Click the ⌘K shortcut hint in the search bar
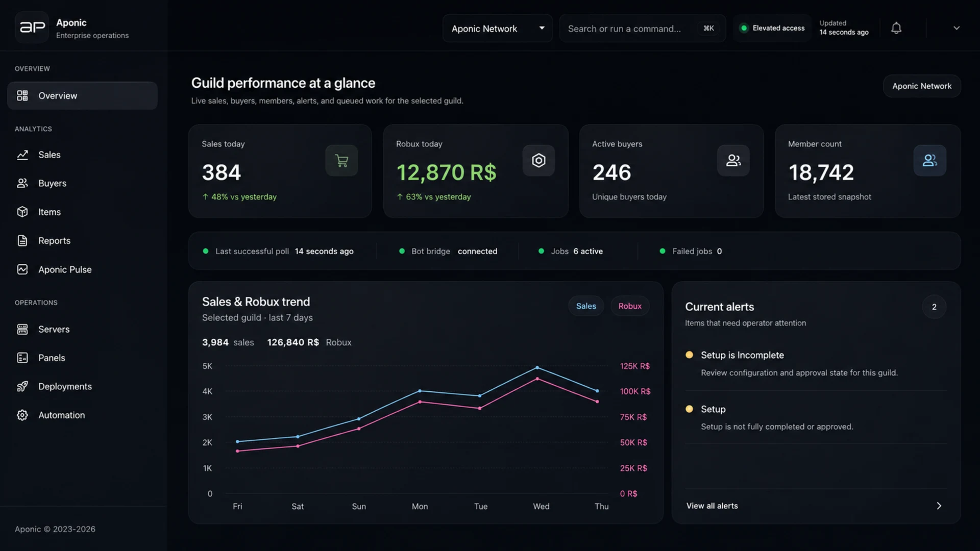The width and height of the screenshot is (980, 551). [708, 29]
